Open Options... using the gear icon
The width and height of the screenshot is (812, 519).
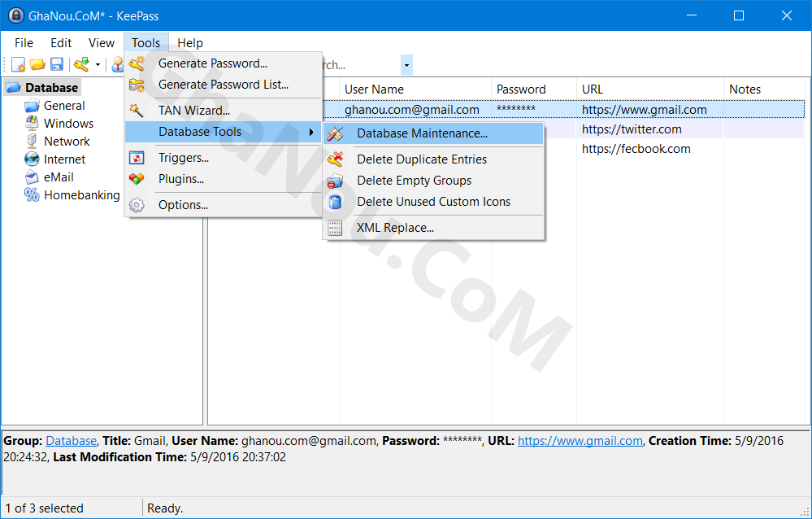point(137,205)
